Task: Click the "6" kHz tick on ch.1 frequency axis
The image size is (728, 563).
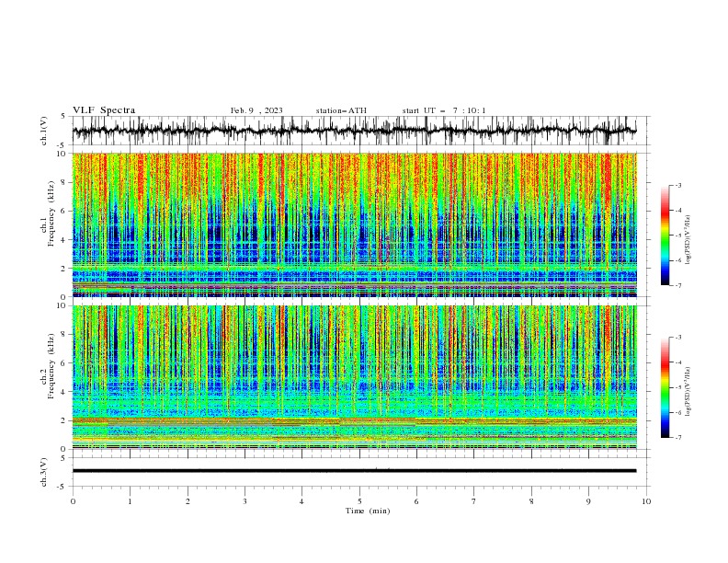Action: point(64,211)
